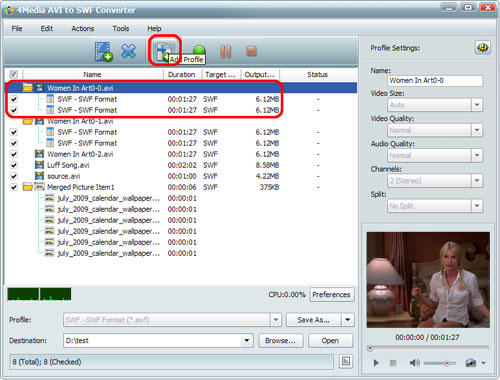Open snapshot options dropdown arrow
The image size is (500, 380).
[483, 363]
